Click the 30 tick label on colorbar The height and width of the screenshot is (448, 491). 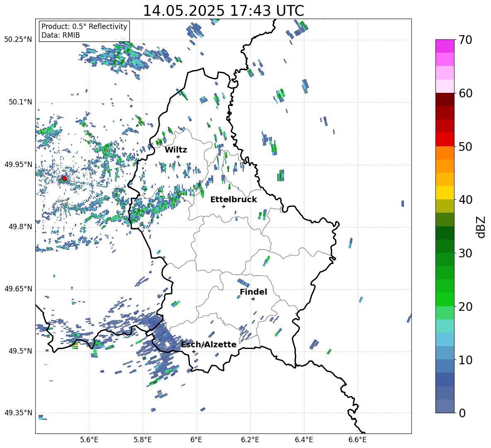click(465, 253)
